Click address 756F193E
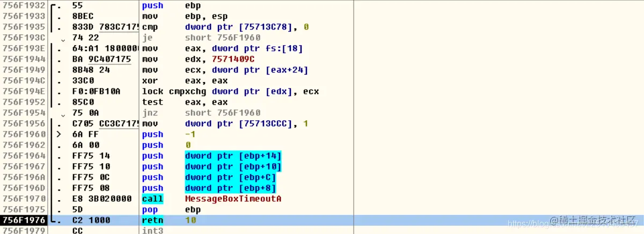 (24, 48)
